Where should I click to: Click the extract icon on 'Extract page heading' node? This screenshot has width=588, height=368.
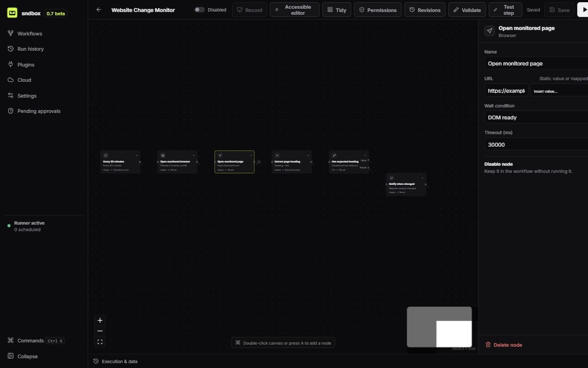coord(277,155)
